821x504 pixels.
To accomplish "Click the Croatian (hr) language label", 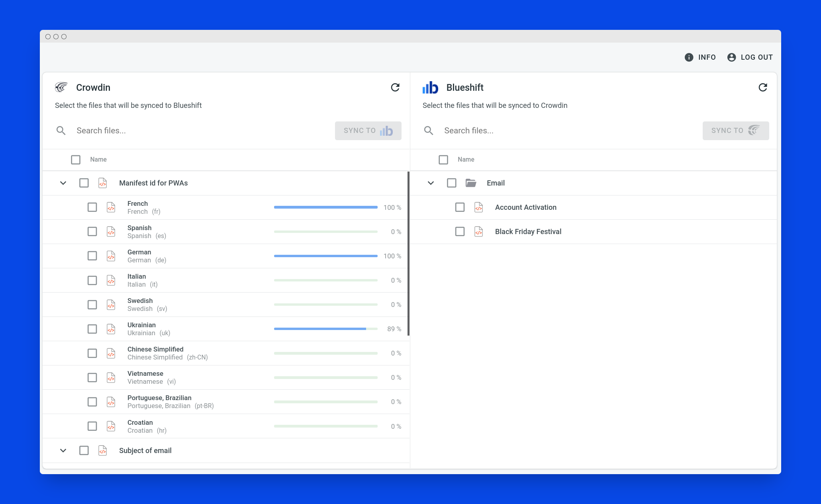I will 147,430.
